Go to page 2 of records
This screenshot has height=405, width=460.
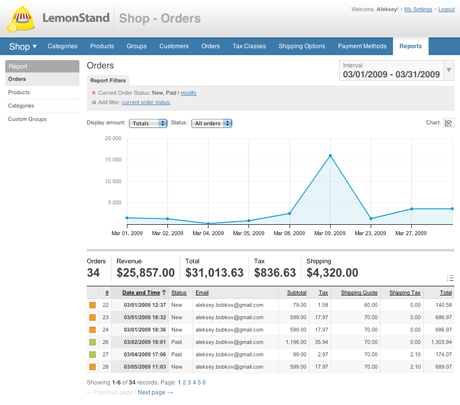(x=184, y=382)
